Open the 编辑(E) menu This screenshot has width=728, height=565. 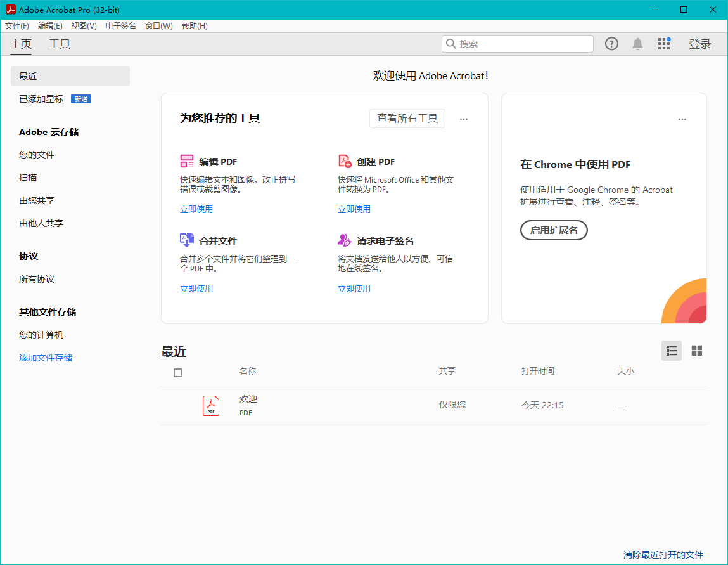(x=50, y=26)
